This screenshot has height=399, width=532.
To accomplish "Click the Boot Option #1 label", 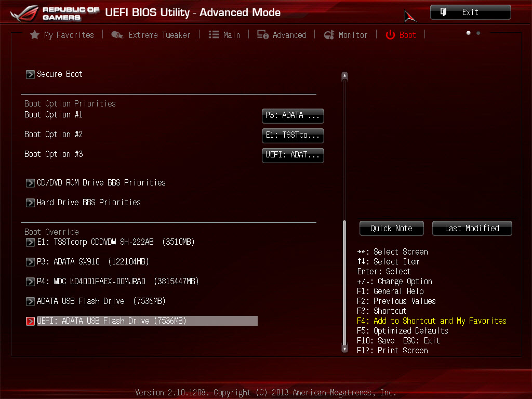I will coord(54,115).
